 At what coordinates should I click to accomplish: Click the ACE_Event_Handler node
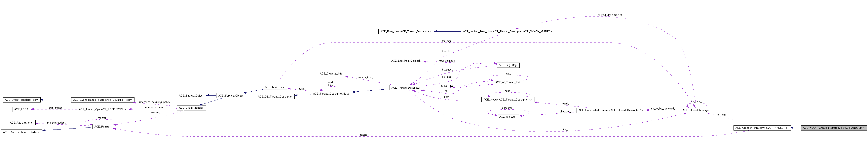(191, 108)
